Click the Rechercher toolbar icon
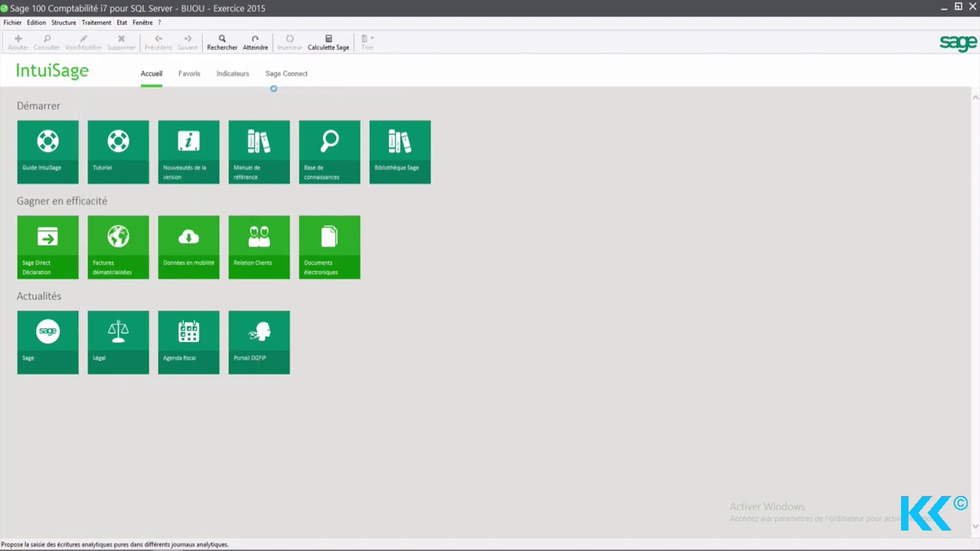 [x=222, y=42]
